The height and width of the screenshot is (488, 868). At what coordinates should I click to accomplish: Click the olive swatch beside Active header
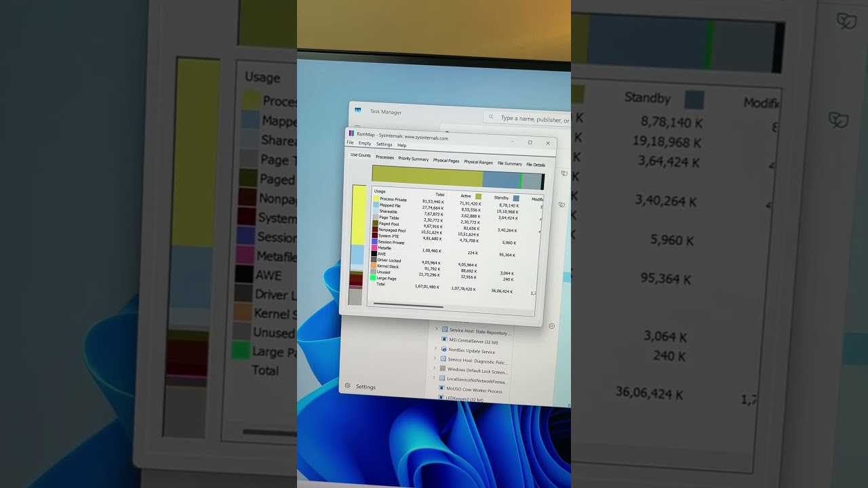(x=478, y=197)
